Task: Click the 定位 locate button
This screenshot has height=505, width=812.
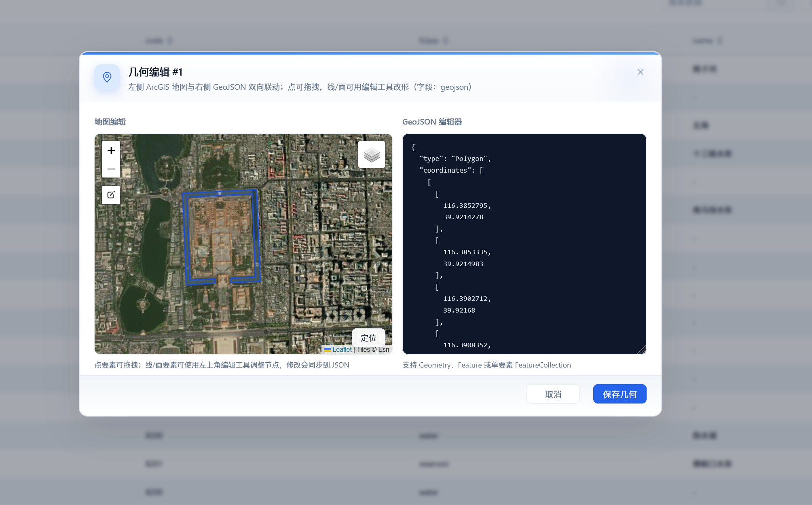Action: [x=368, y=338]
